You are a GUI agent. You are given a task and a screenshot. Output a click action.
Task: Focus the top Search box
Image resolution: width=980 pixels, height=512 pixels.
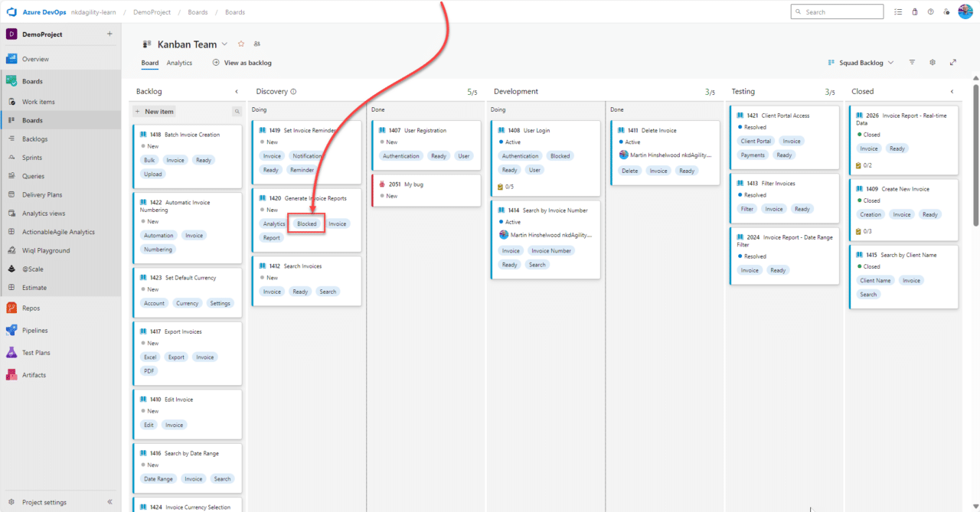[837, 11]
